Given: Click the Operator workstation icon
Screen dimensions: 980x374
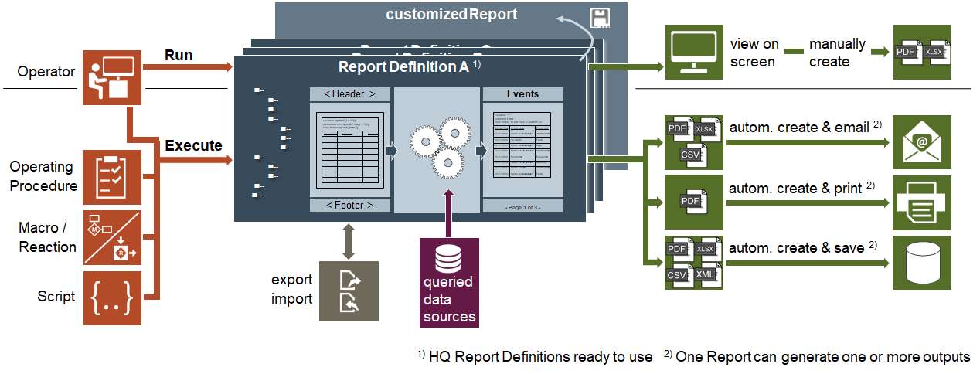Looking at the screenshot, I should 112,78.
